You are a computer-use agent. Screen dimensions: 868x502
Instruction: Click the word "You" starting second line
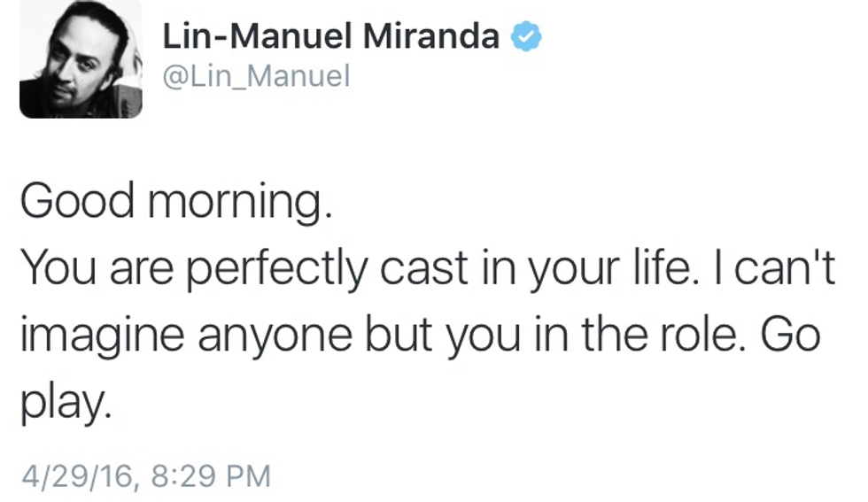pyautogui.click(x=54, y=266)
